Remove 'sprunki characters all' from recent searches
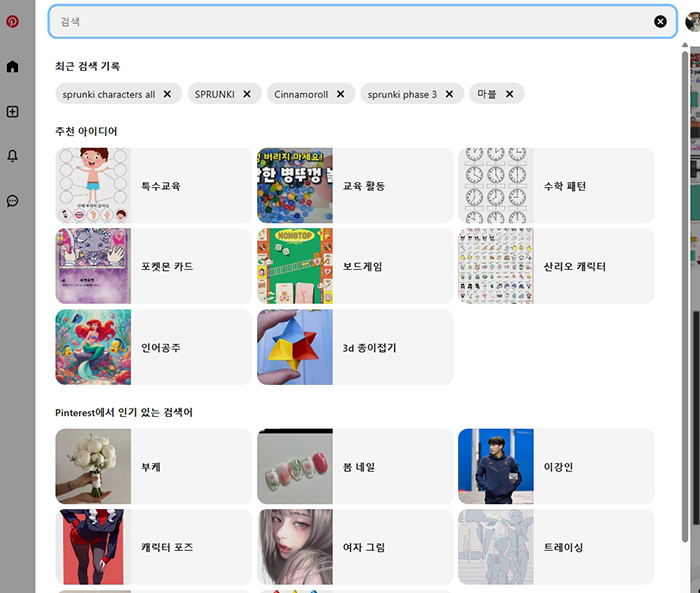 [167, 94]
